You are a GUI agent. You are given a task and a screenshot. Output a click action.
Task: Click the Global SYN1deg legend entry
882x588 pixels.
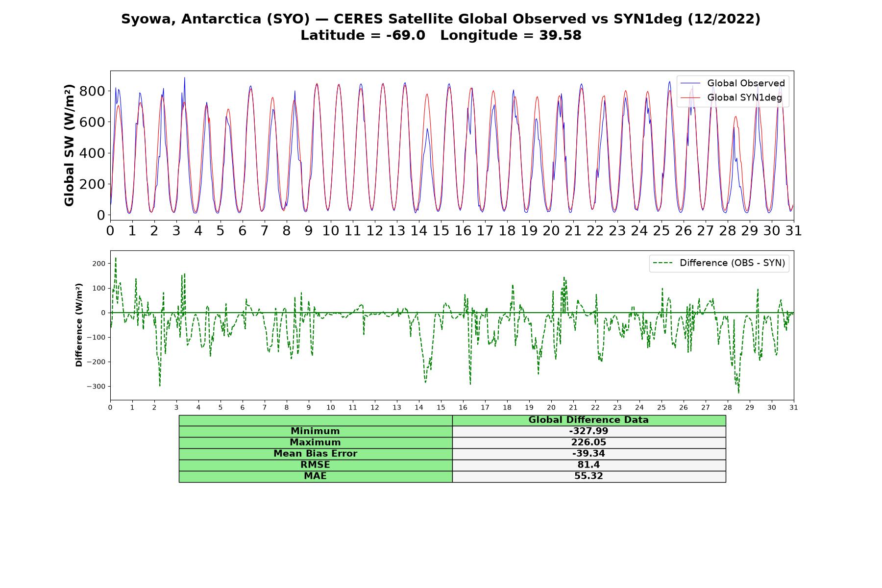(732, 98)
